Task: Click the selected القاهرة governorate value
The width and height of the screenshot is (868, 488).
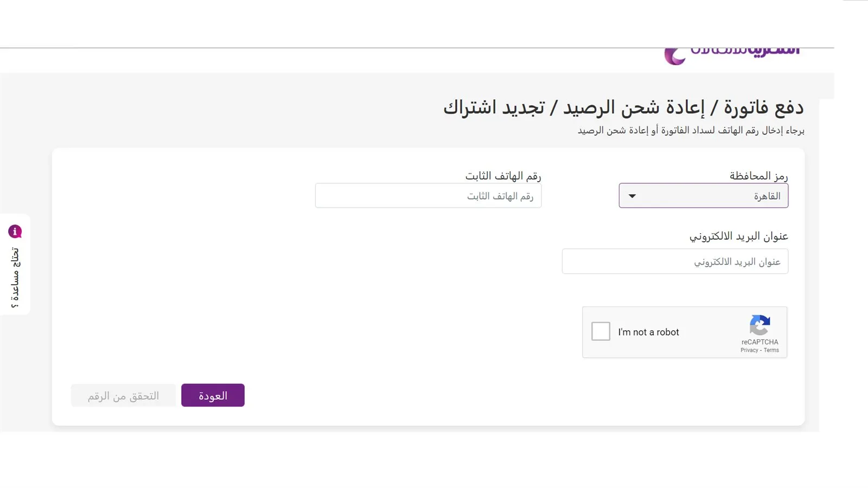Action: (767, 196)
